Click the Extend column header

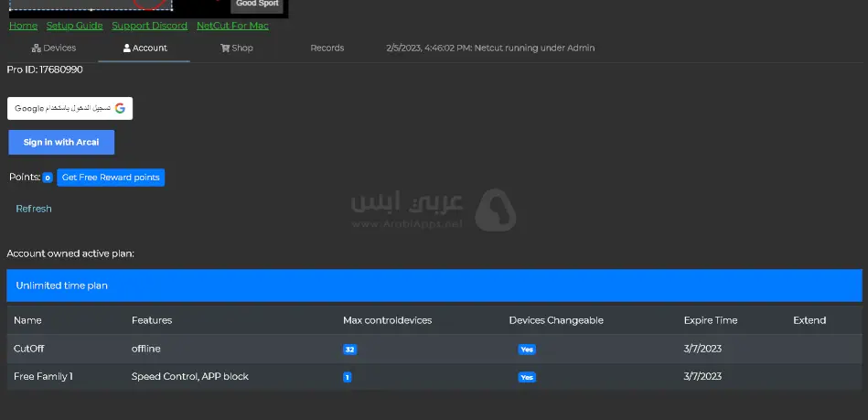click(x=809, y=320)
